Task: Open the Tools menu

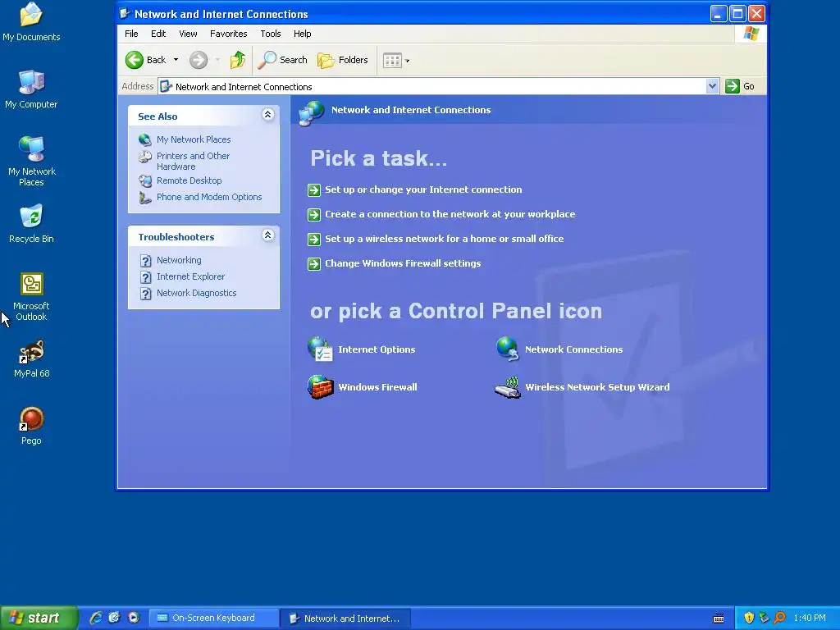Action: coord(271,34)
